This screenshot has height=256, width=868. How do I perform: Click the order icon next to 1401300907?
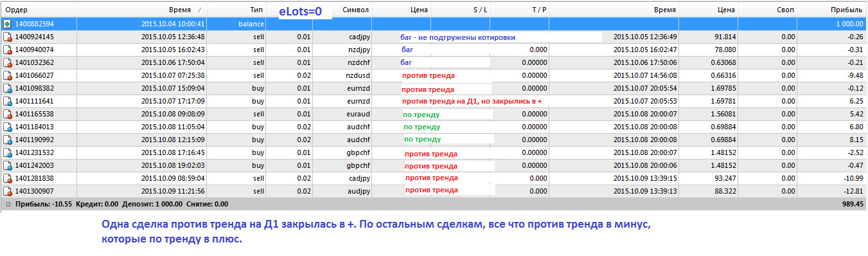coord(7,191)
